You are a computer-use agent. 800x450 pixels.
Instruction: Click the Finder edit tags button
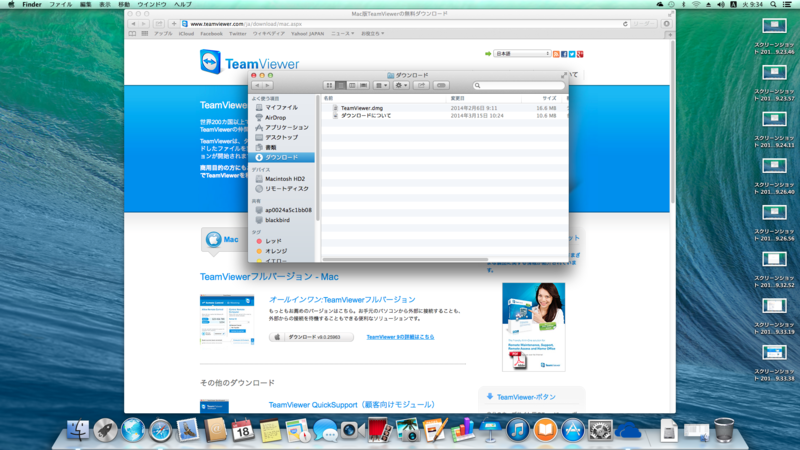click(x=441, y=86)
